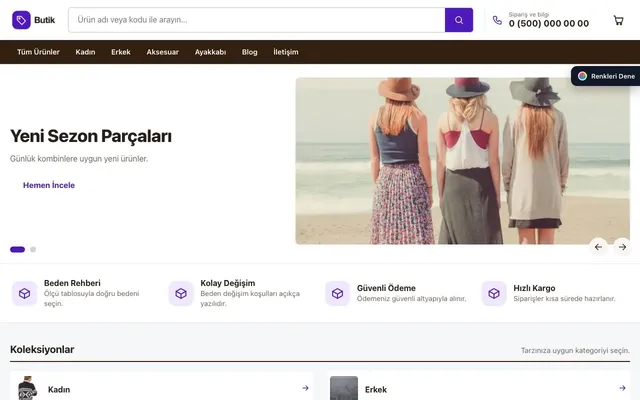Click the arrow on the Kadın collection card
Screen dimensions: 640x400
coord(305,388)
